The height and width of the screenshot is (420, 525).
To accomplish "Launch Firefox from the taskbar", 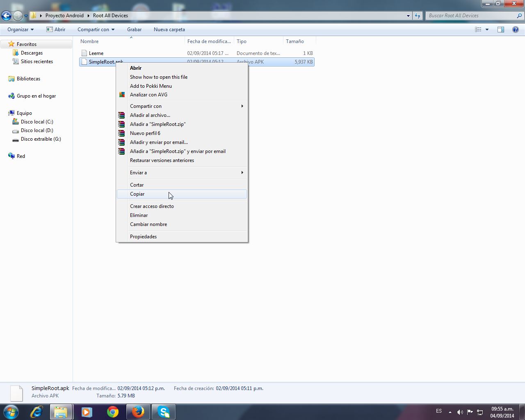I will tap(138, 411).
